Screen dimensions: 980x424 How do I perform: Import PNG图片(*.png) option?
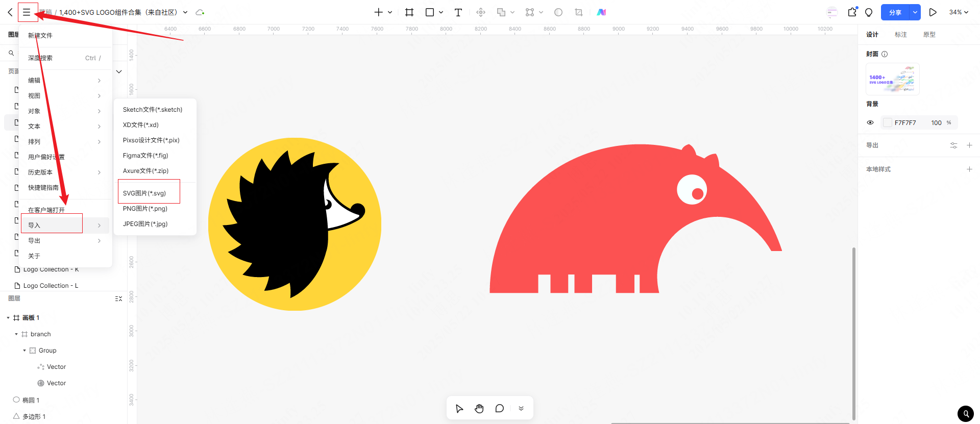coord(155,209)
